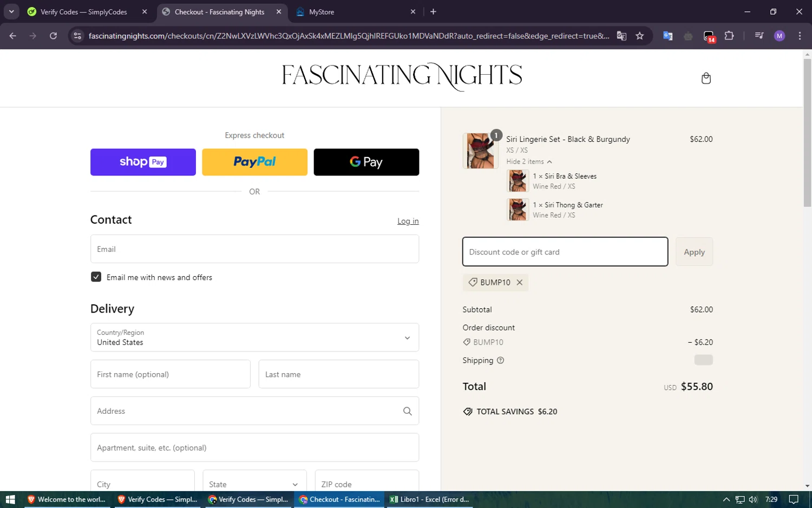Open the Windows notification center
The width and height of the screenshot is (812, 508).
point(794,499)
